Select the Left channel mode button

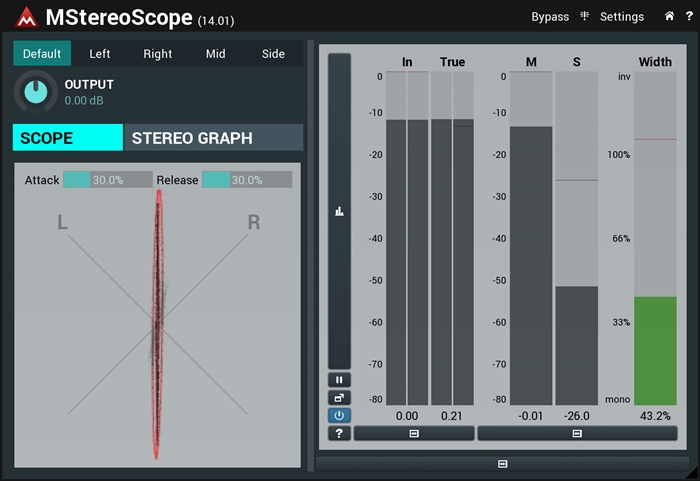[x=100, y=54]
